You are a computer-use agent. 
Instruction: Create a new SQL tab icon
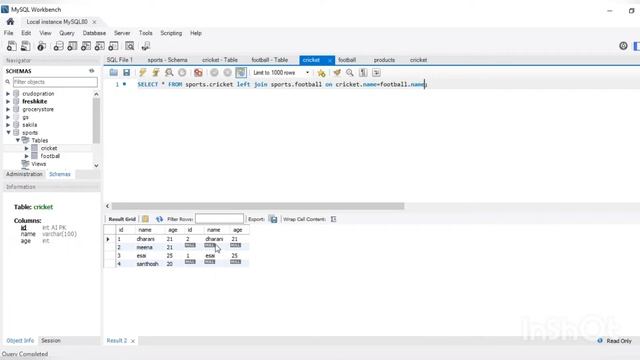pos(12,46)
